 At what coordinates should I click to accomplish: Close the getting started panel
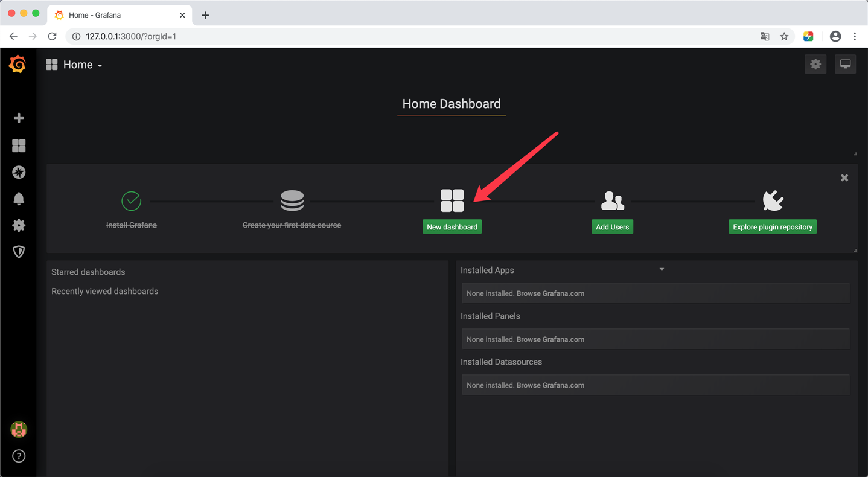click(x=844, y=178)
